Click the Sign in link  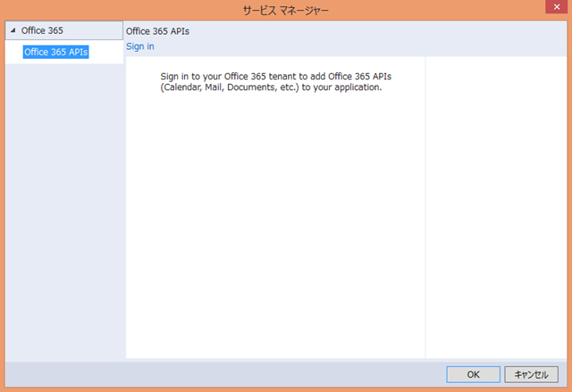[x=140, y=46]
